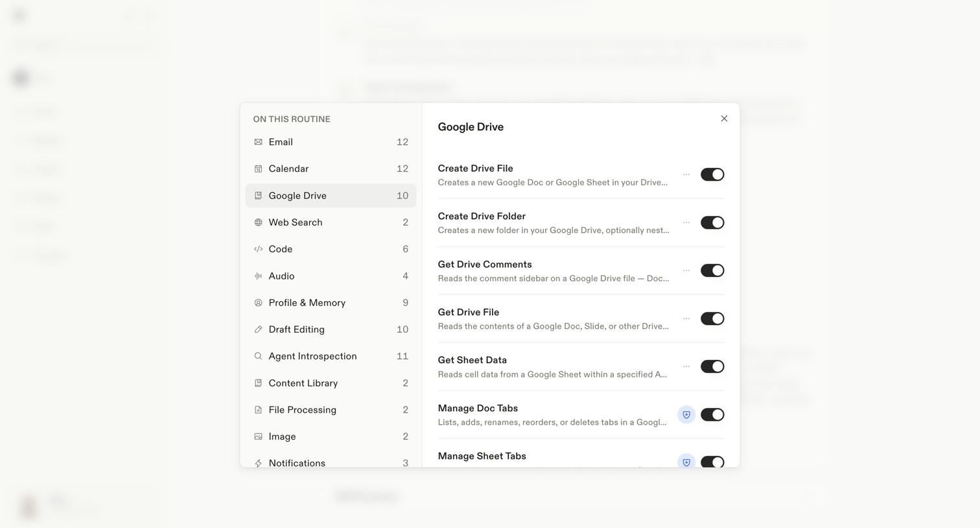
Task: Click the Profile & Memory person icon
Action: [258, 303]
